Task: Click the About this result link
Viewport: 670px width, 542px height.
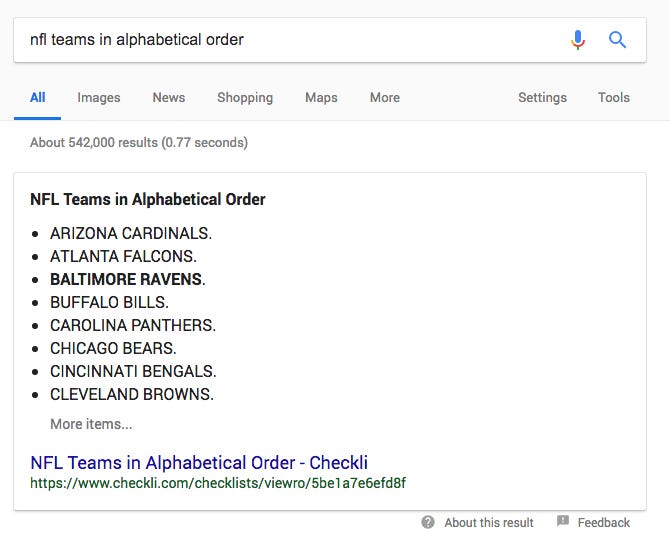Action: coord(488,522)
